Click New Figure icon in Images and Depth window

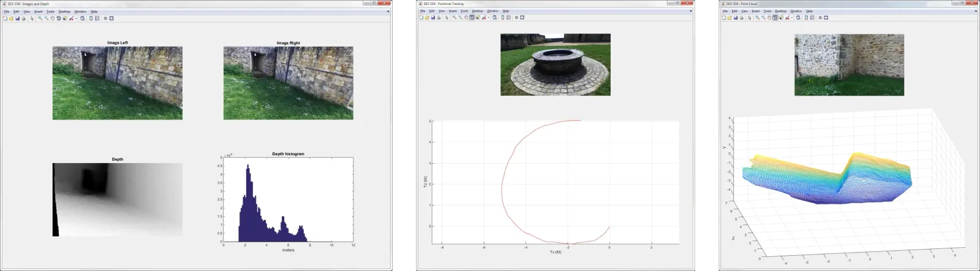[5, 18]
